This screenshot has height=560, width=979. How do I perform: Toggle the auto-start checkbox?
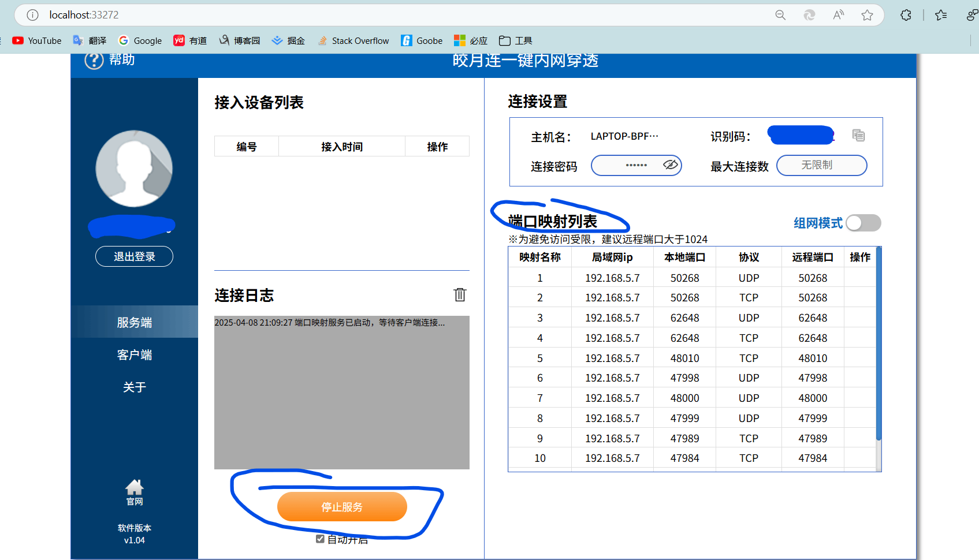320,539
